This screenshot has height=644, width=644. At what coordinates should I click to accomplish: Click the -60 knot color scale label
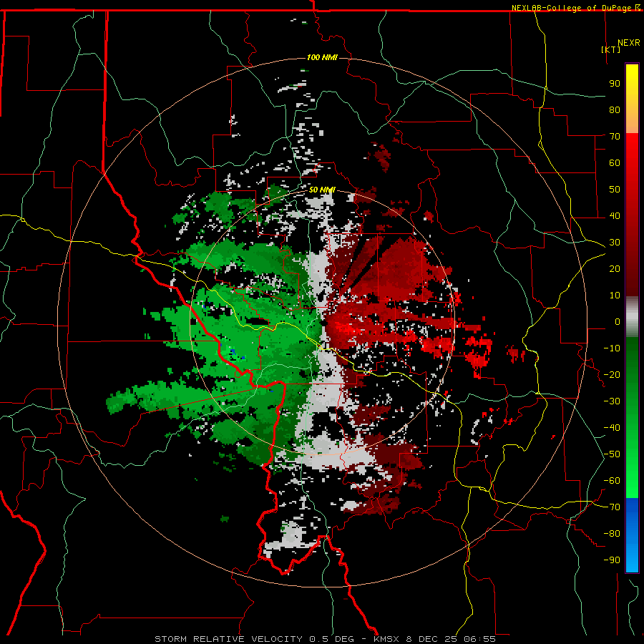click(x=612, y=481)
